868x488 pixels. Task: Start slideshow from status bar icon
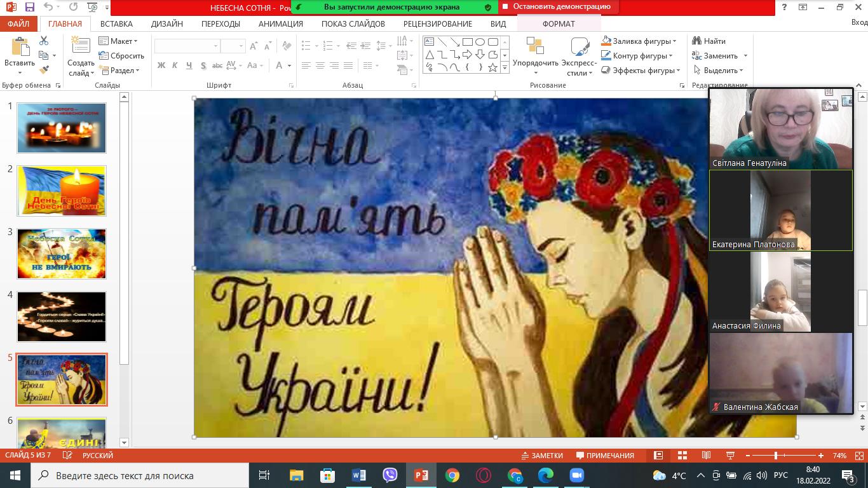[730, 455]
